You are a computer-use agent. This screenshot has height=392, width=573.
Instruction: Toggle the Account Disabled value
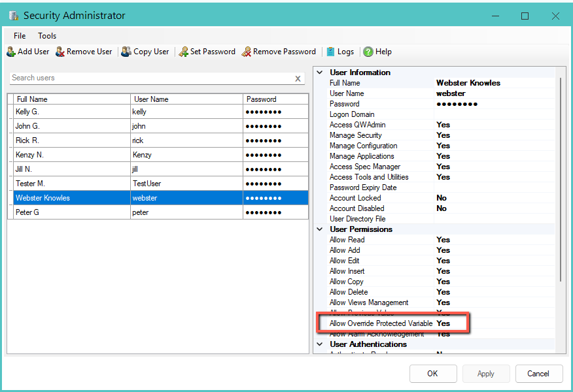coord(442,208)
